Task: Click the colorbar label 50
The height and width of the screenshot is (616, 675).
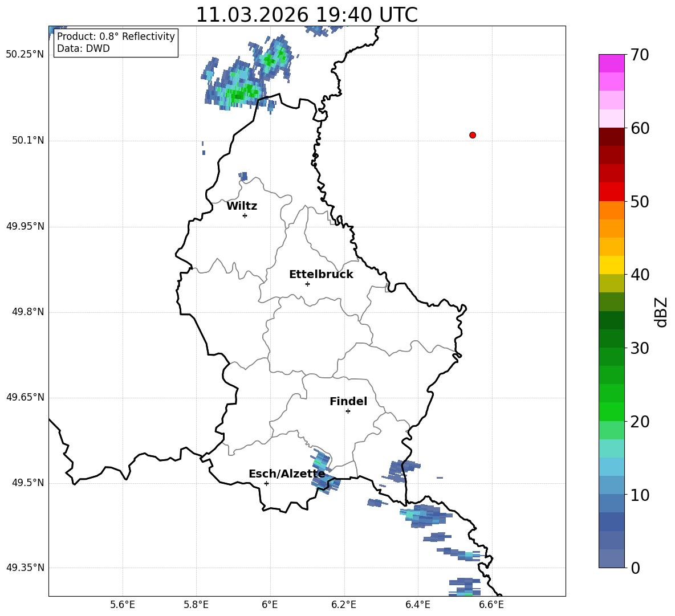Action: (640, 202)
